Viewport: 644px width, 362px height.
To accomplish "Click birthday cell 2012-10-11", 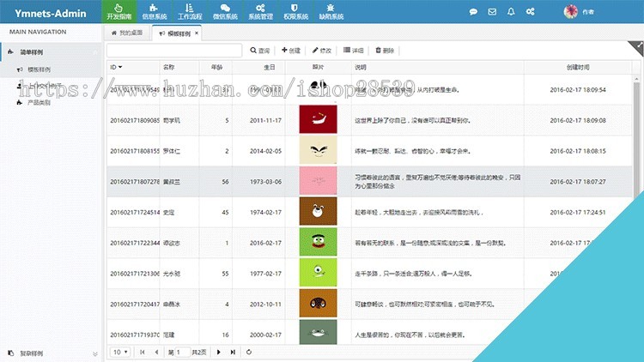I will 265,305.
